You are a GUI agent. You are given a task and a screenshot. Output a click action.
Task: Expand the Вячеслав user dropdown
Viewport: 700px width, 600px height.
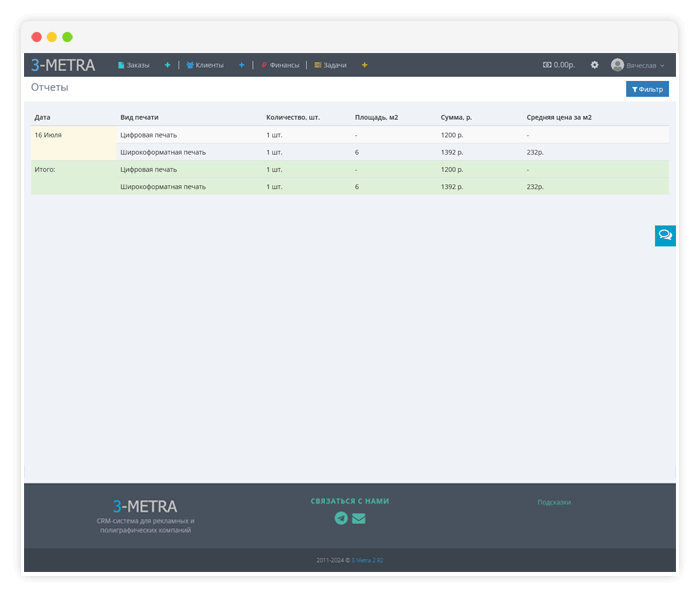tap(646, 66)
